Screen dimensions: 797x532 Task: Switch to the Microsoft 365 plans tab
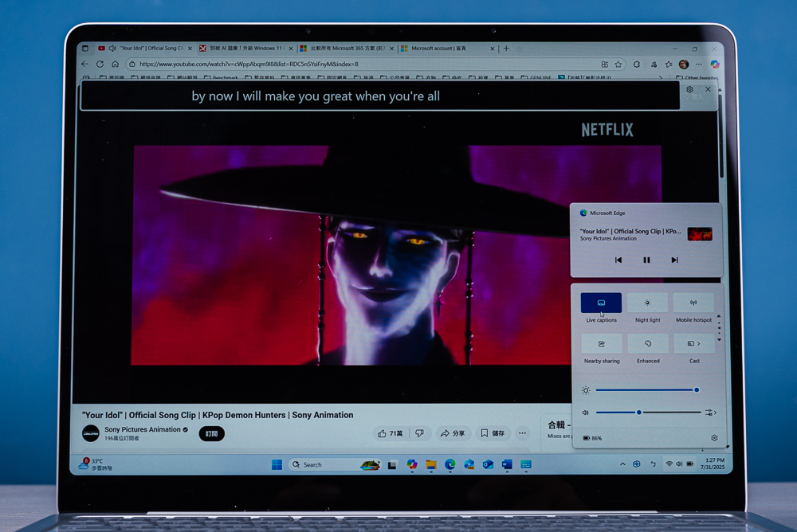(x=347, y=49)
